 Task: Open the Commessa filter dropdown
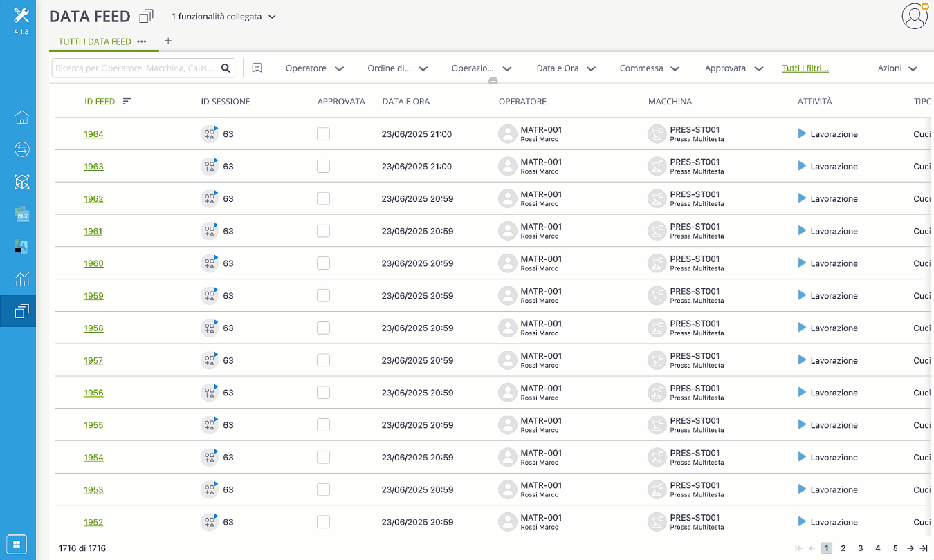(650, 68)
